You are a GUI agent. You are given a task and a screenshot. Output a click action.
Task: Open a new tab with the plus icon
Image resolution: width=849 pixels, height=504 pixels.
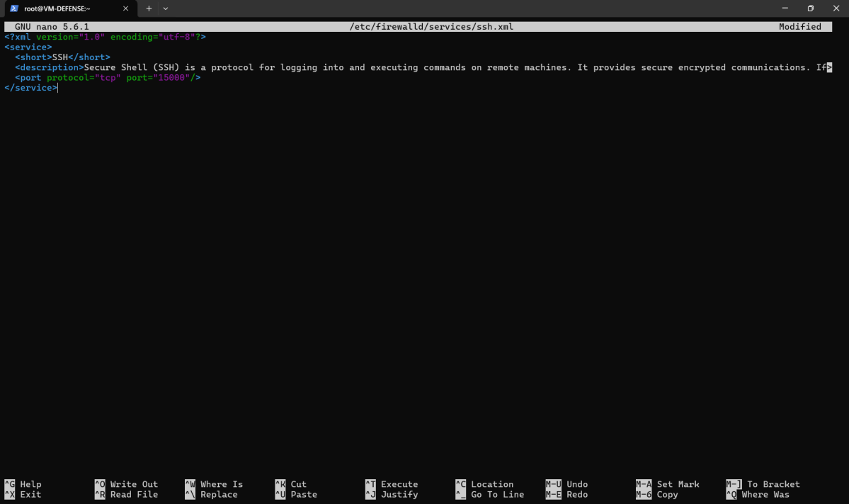tap(148, 8)
